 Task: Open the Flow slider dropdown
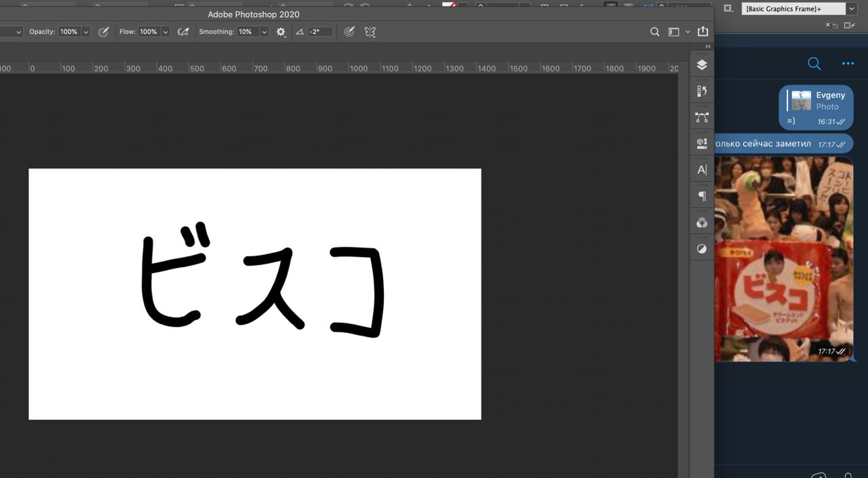click(165, 32)
